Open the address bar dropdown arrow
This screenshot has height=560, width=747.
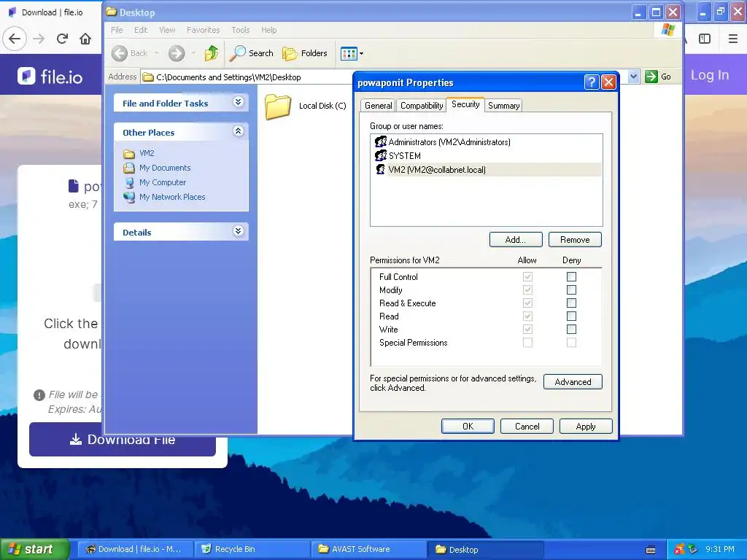tap(633, 76)
